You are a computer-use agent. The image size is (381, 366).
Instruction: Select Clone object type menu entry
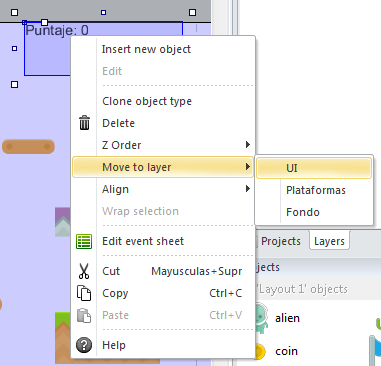click(163, 101)
